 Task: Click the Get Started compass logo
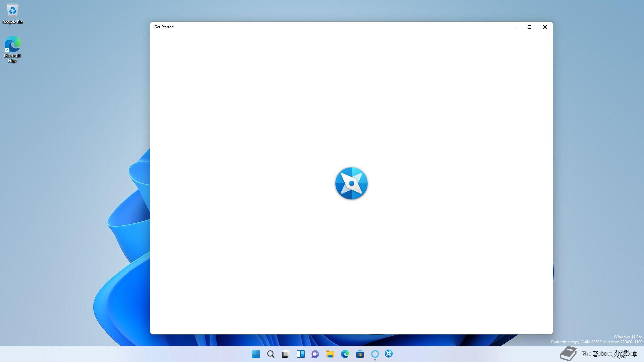(352, 183)
